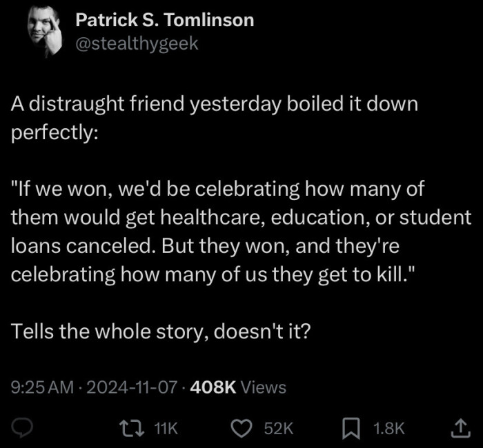
Task: Open the @stealthygeek handle link
Action: coord(137,43)
